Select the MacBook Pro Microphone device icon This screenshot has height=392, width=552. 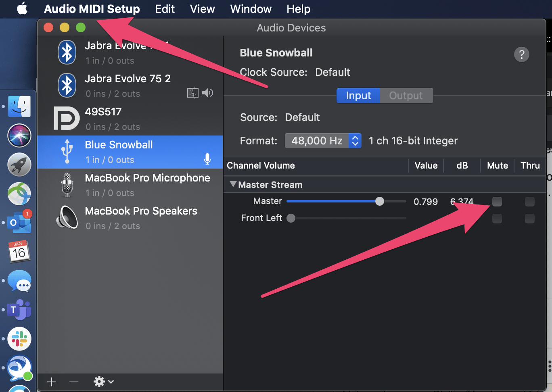pos(67,185)
